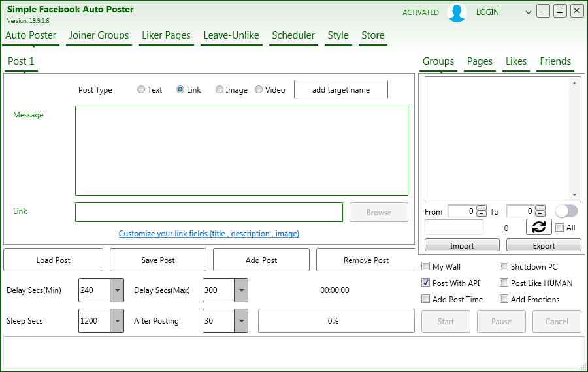Viewport: 588px width, 372px height.
Task: Click the To number field
Action: click(x=521, y=211)
